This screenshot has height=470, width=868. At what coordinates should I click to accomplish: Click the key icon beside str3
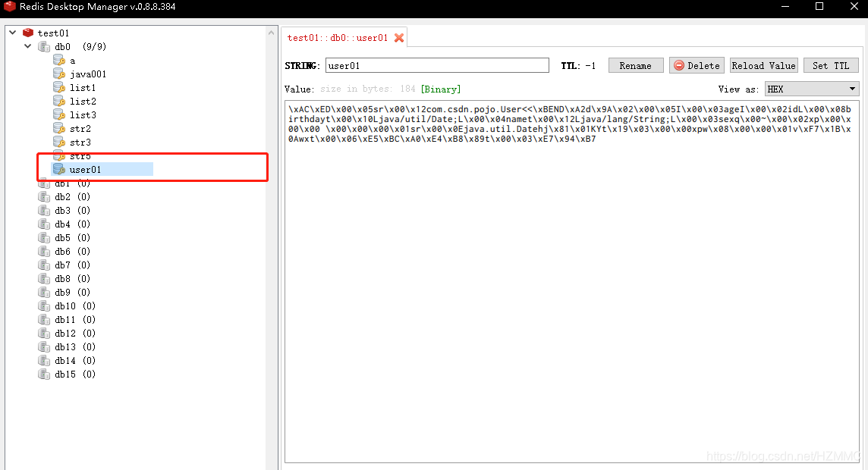(59, 142)
